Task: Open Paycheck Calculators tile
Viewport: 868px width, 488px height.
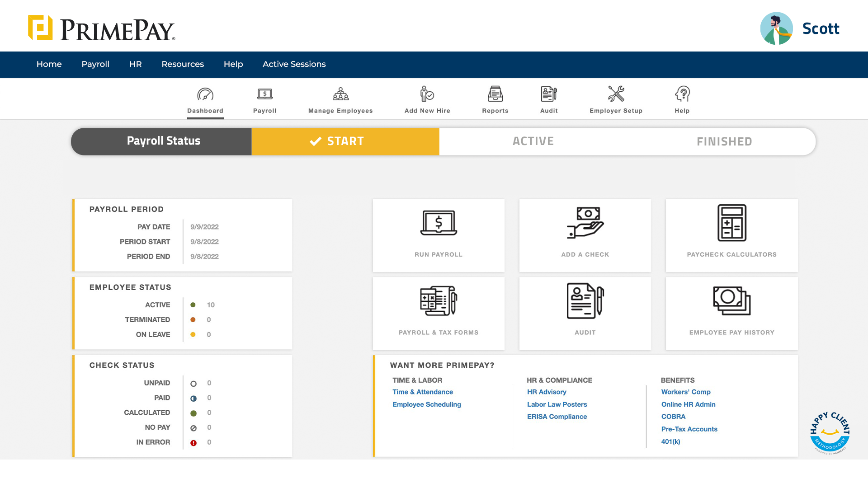Action: point(731,235)
